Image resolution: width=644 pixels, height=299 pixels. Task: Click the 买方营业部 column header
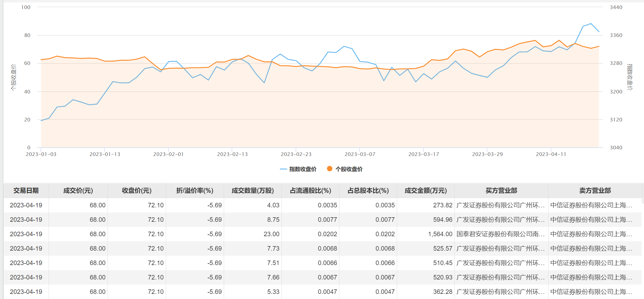[501, 191]
